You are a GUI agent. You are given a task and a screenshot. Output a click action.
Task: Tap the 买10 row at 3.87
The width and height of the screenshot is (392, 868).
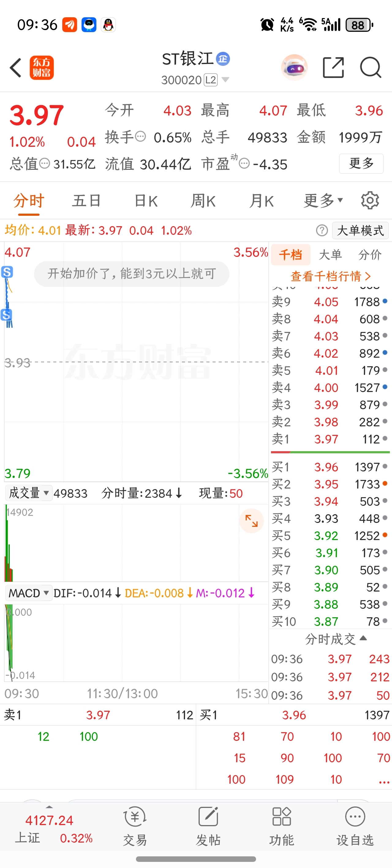pyautogui.click(x=330, y=622)
